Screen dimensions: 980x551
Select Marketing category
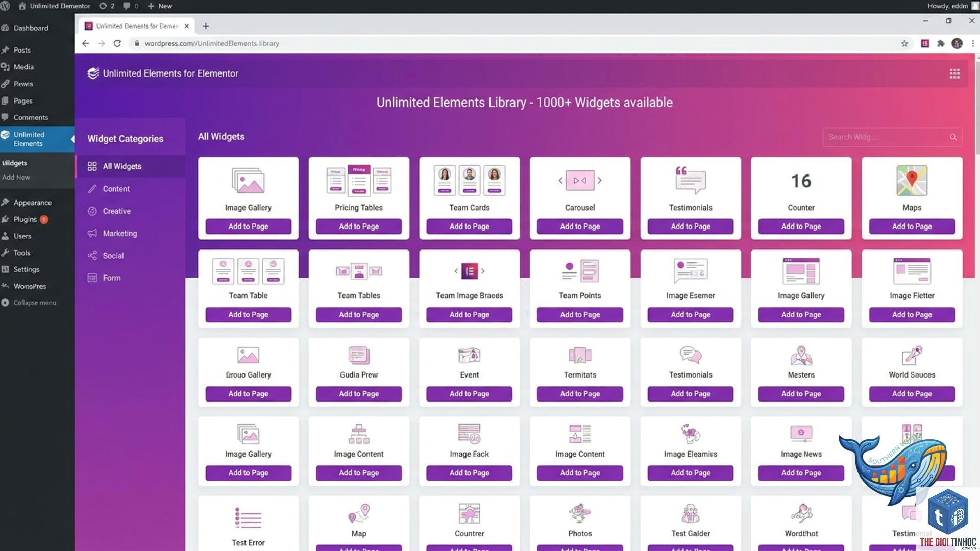pos(131,233)
